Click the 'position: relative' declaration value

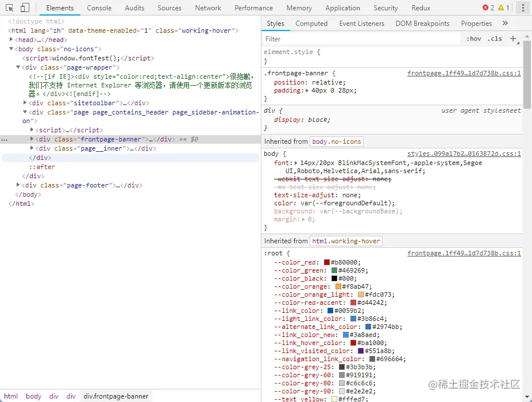(x=327, y=82)
